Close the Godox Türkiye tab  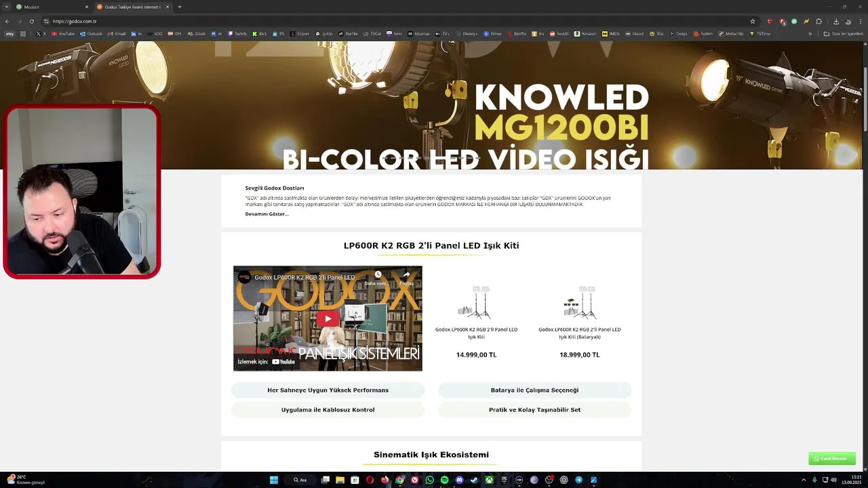point(167,7)
